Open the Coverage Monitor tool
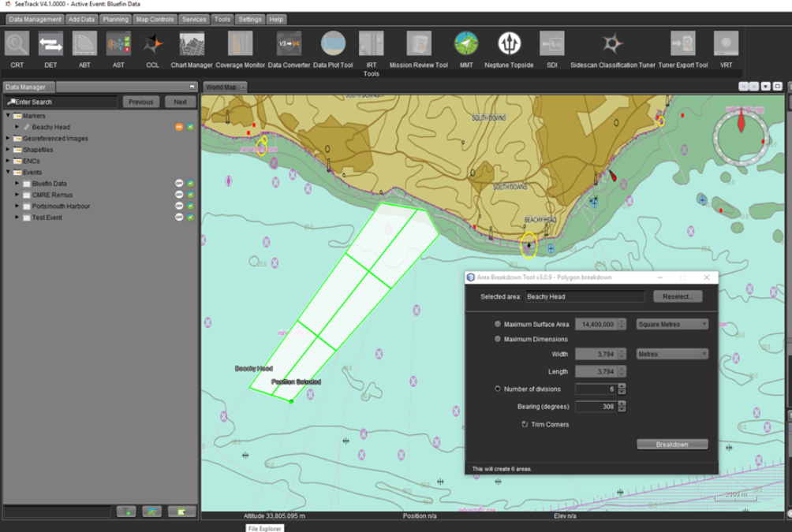 pos(240,43)
